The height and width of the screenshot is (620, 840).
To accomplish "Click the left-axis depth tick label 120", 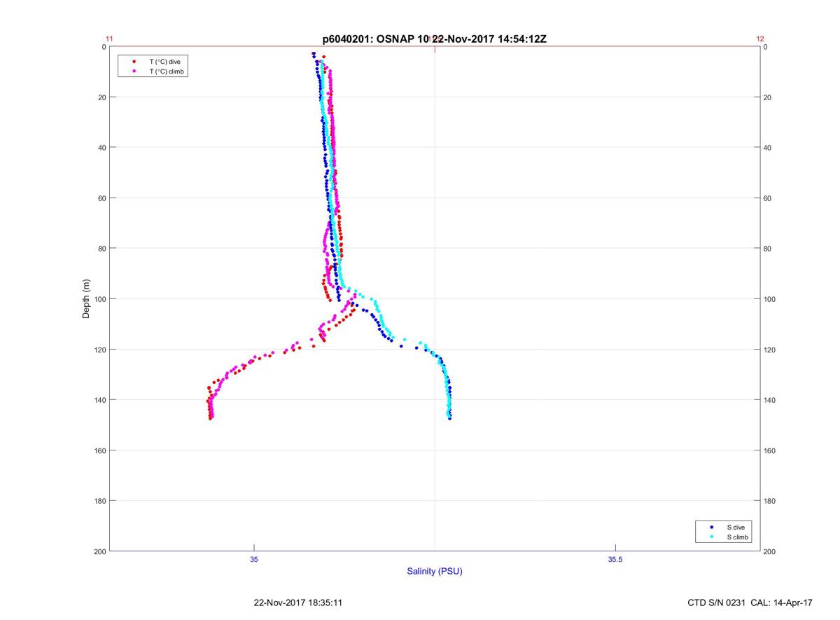I will (x=99, y=350).
